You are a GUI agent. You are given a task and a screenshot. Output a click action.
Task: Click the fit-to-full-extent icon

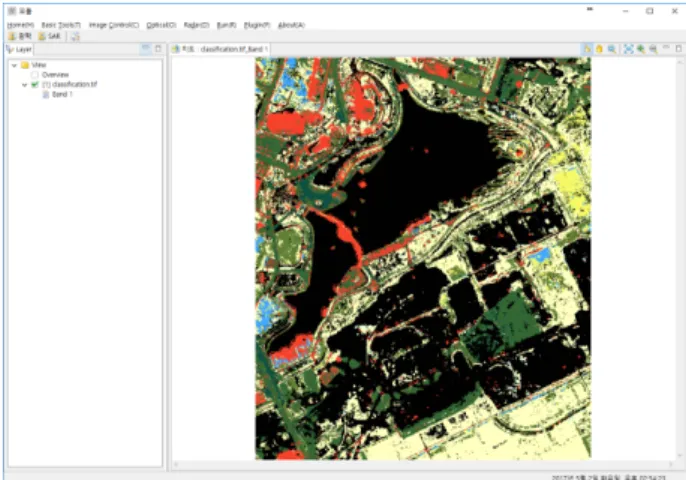(x=628, y=49)
